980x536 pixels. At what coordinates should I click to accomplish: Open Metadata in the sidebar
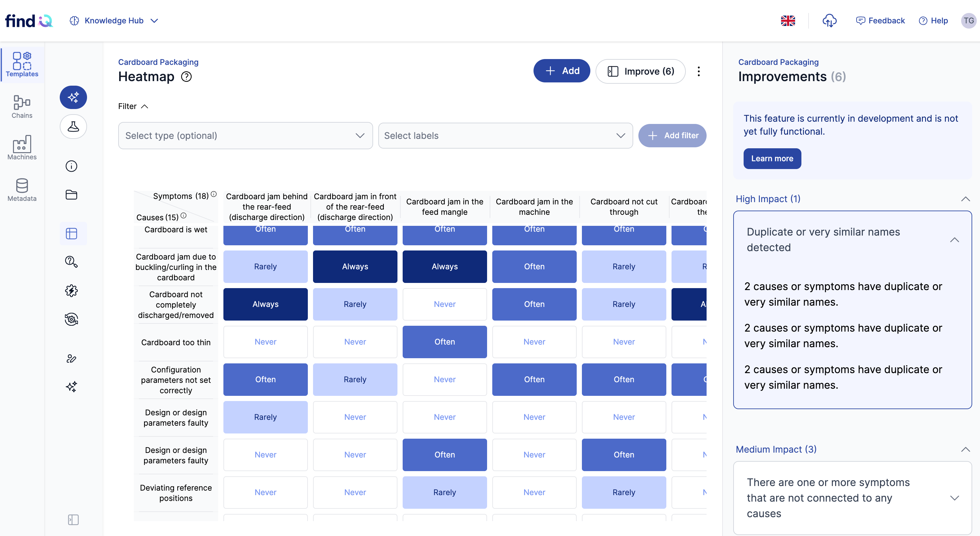[22, 189]
